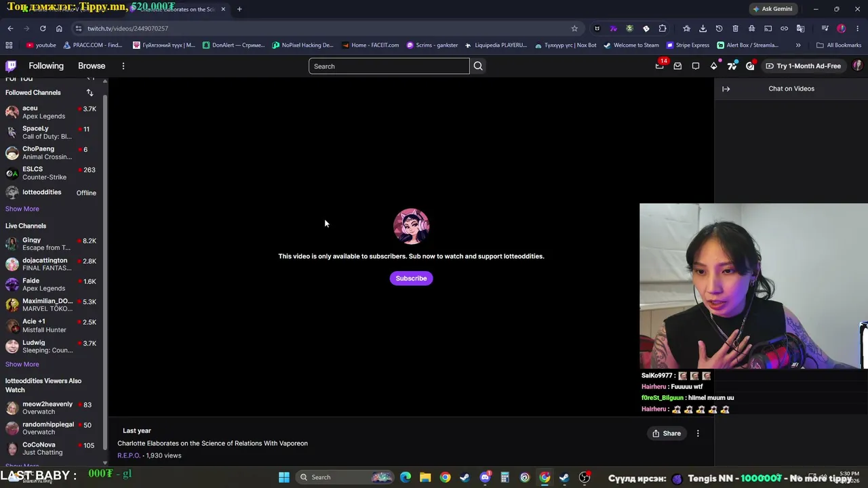
Task: Open the Stripe Express bookmark
Action: point(688,45)
